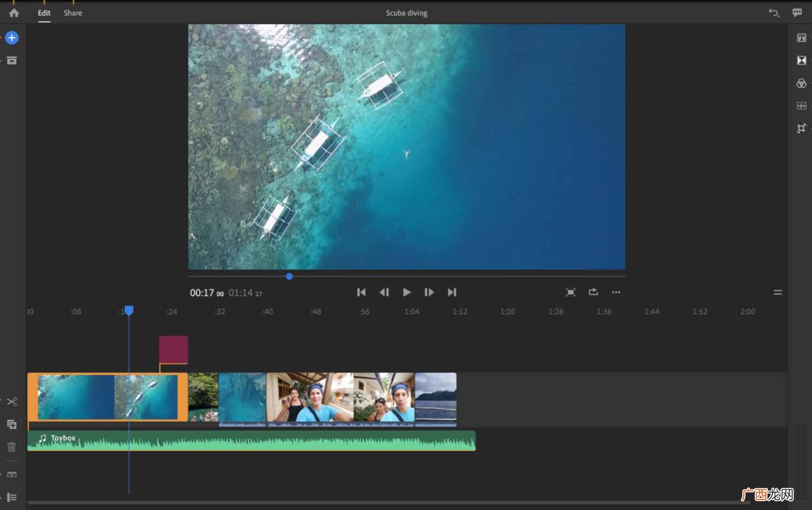Click the preview scrubber blue handle
The width and height of the screenshot is (812, 510).
click(x=290, y=276)
